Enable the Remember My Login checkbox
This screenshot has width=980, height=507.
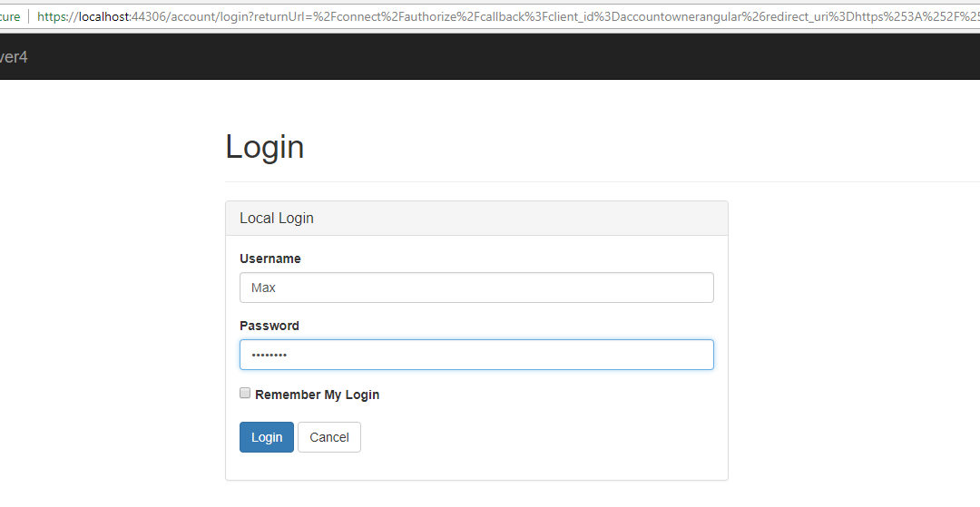pyautogui.click(x=245, y=394)
